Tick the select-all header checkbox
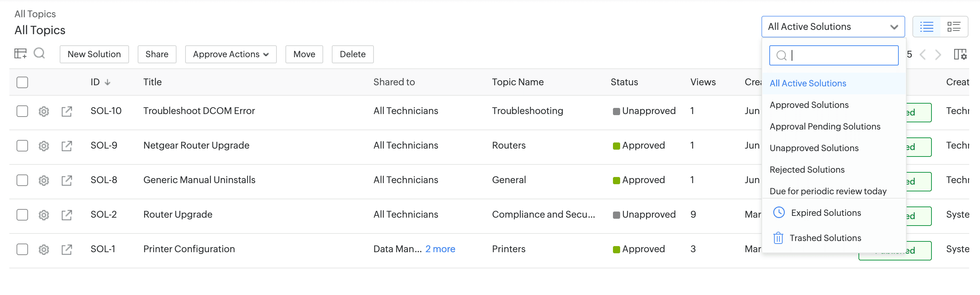 tap(22, 82)
